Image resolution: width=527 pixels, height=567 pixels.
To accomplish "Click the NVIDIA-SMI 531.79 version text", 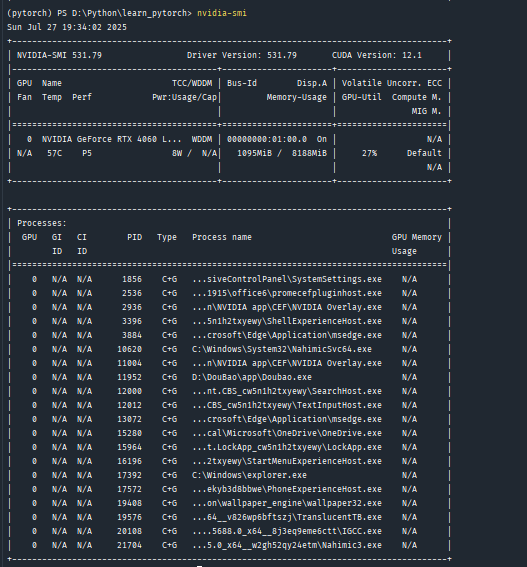I will point(59,55).
